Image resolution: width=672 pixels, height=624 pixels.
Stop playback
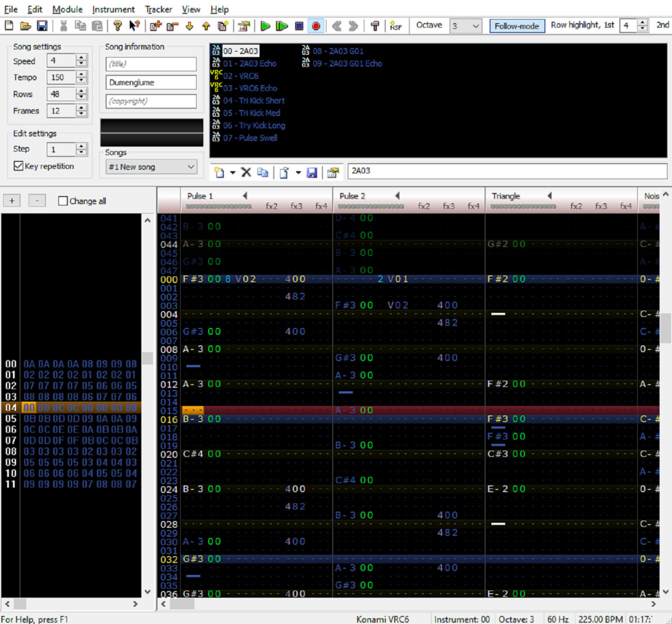pos(299,26)
